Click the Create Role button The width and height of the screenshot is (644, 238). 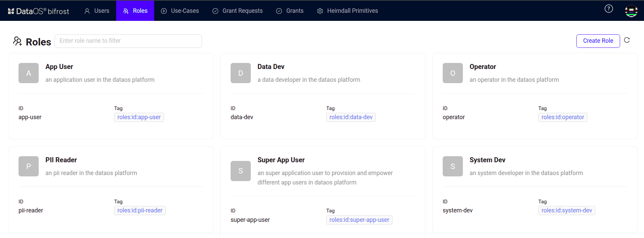pos(598,41)
